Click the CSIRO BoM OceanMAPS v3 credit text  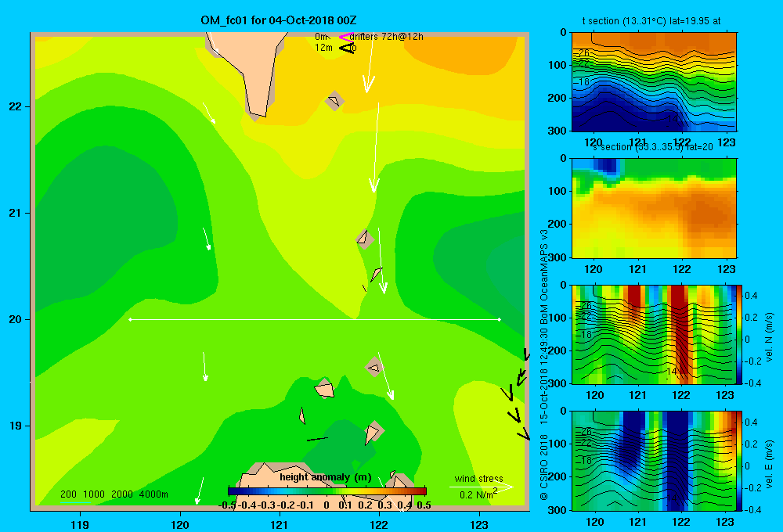pos(544,365)
